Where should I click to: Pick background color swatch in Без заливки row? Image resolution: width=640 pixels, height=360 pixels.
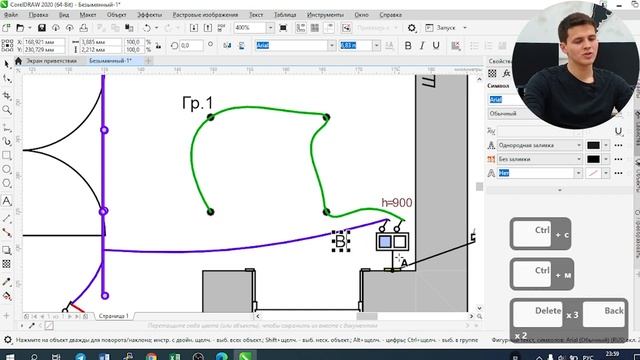tap(593, 159)
